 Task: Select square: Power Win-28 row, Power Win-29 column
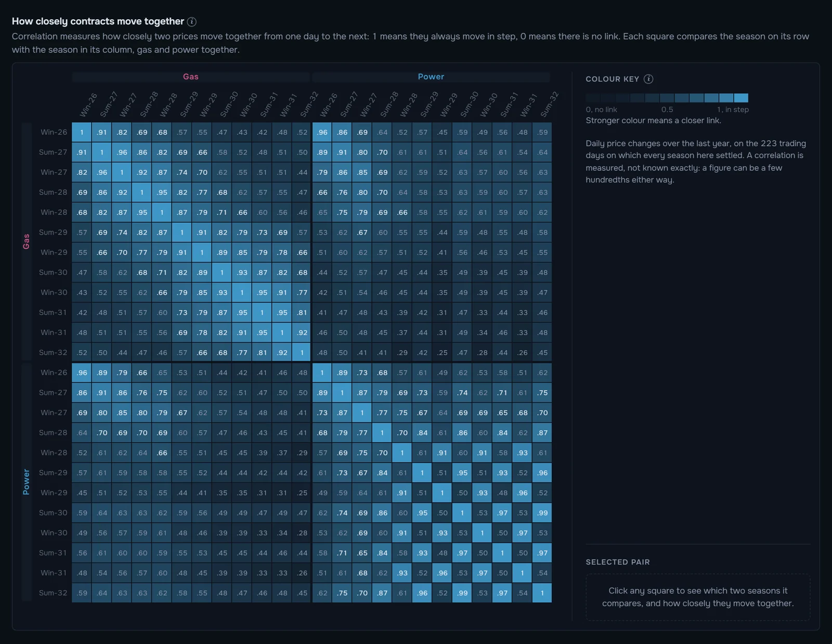click(x=443, y=453)
